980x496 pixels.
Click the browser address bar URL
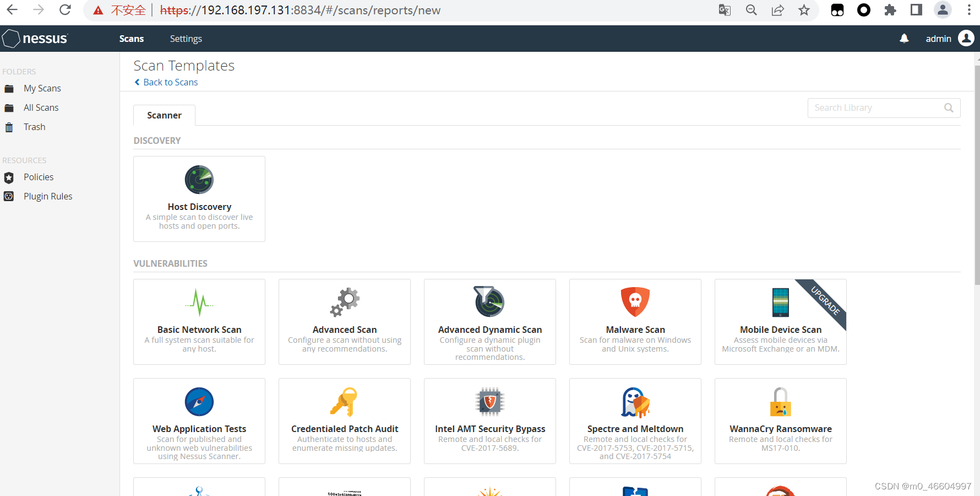[300, 10]
